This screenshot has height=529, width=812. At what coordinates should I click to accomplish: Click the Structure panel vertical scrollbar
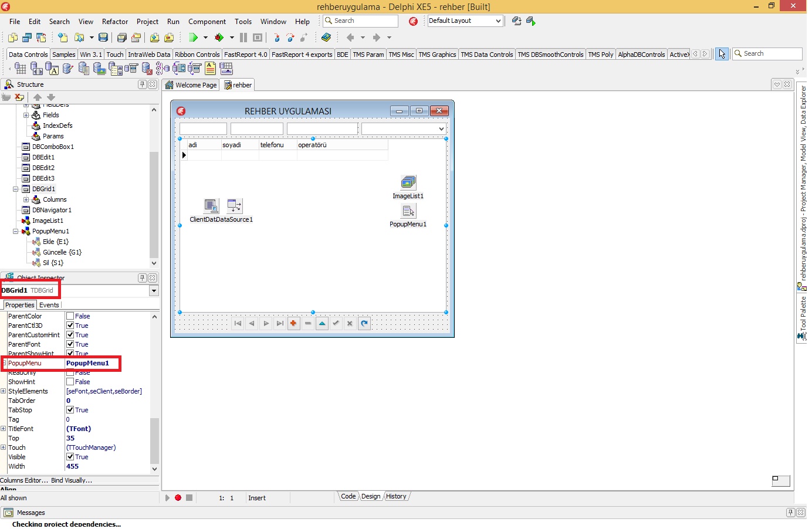154,186
